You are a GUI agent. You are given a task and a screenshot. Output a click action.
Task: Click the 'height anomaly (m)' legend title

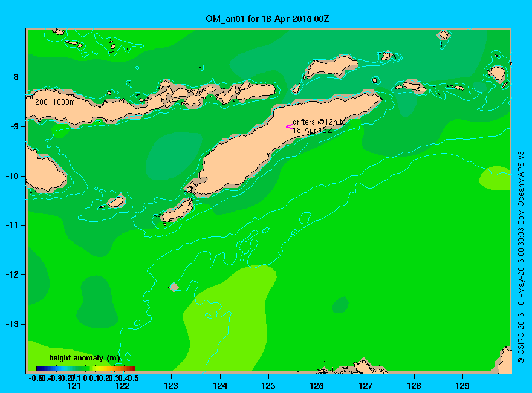click(85, 358)
